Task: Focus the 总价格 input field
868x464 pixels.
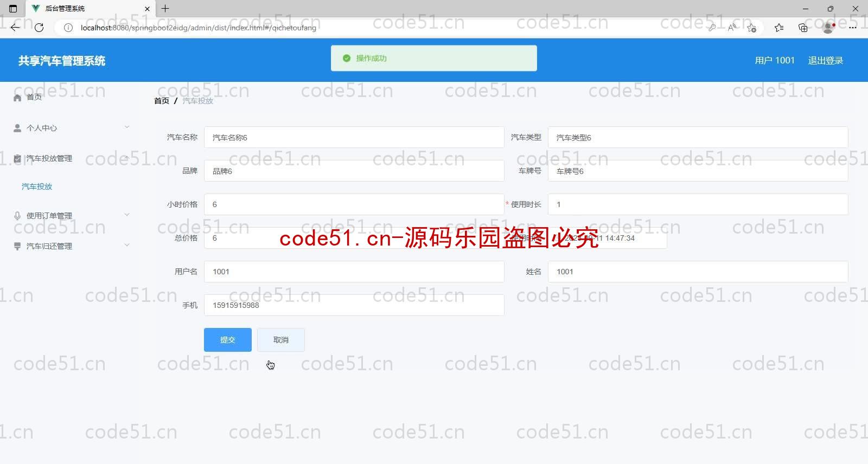Action: tap(354, 239)
